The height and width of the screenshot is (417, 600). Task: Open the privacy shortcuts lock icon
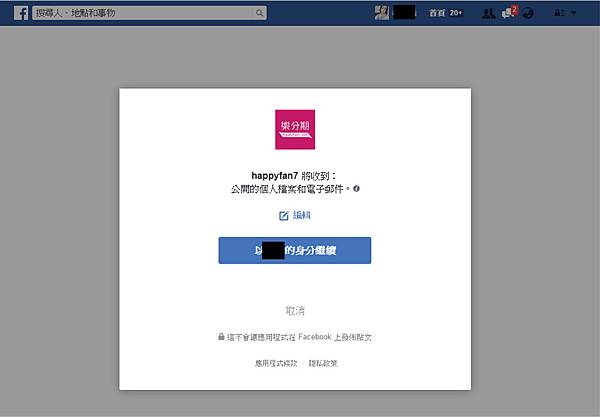[x=559, y=13]
